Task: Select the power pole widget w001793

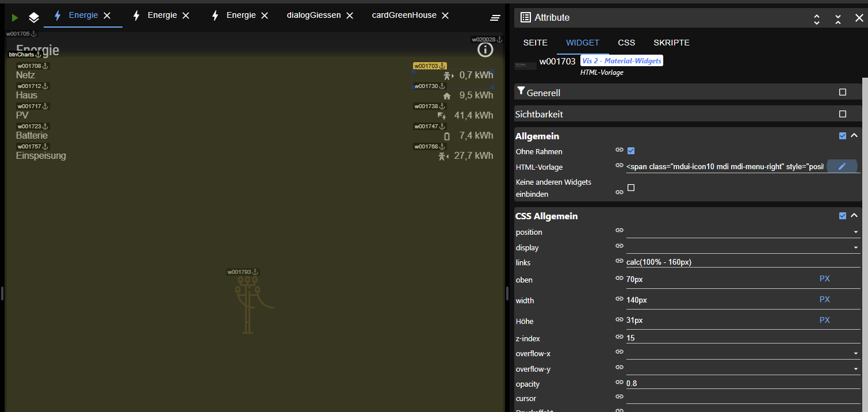Action: 248,304
